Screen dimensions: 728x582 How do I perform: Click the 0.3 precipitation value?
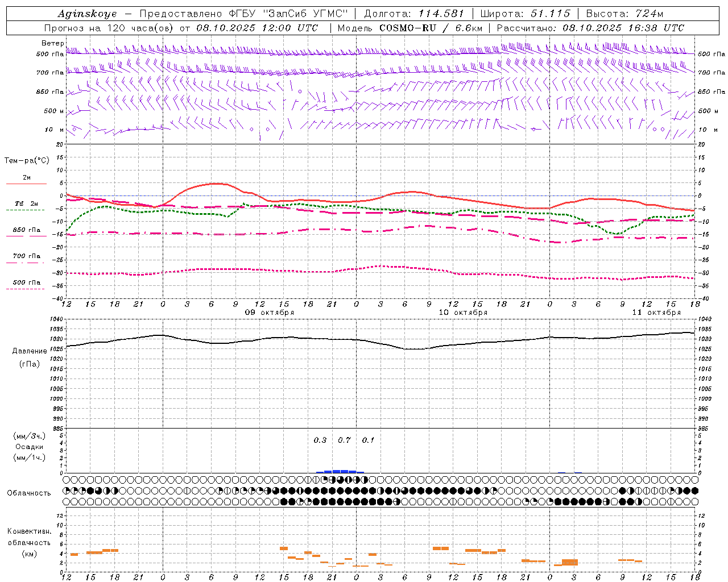(320, 440)
